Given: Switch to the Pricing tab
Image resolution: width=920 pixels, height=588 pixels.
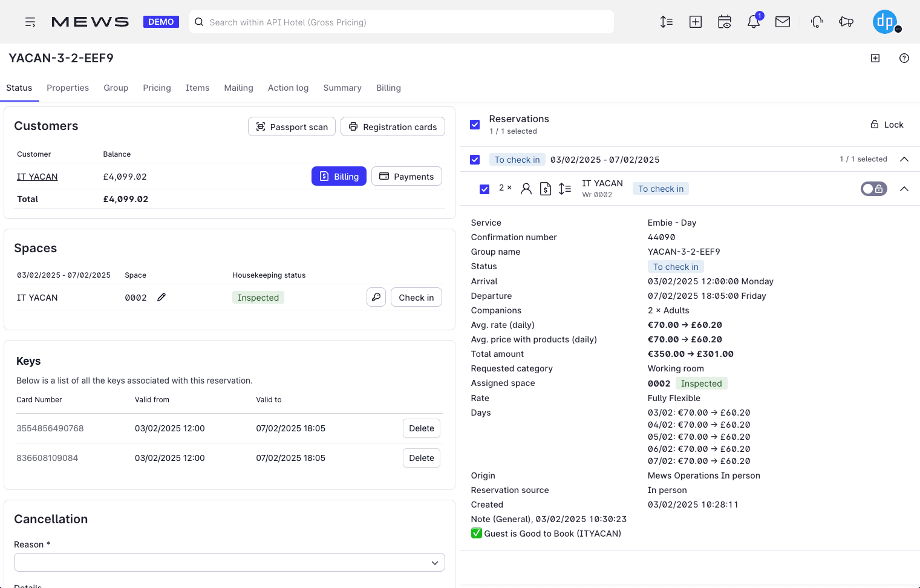Looking at the screenshot, I should (157, 88).
